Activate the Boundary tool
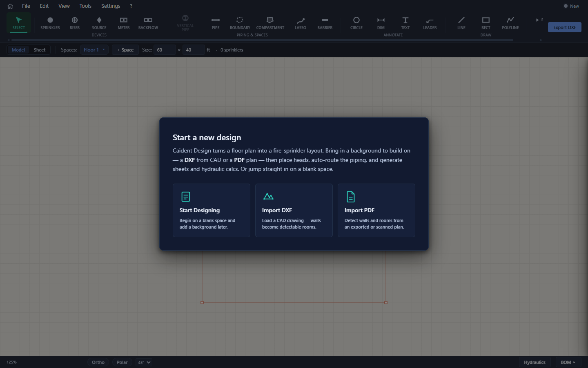This screenshot has width=588, height=368. pyautogui.click(x=240, y=23)
